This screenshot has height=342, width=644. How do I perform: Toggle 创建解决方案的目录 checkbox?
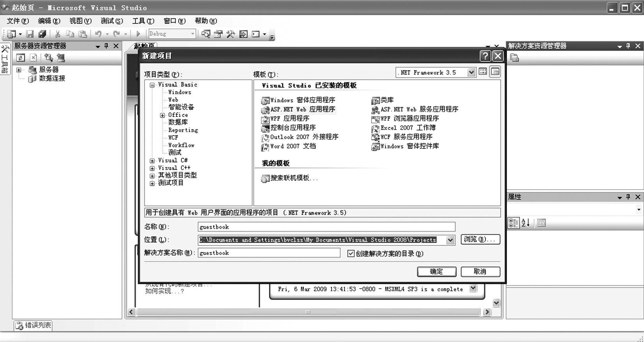click(351, 254)
